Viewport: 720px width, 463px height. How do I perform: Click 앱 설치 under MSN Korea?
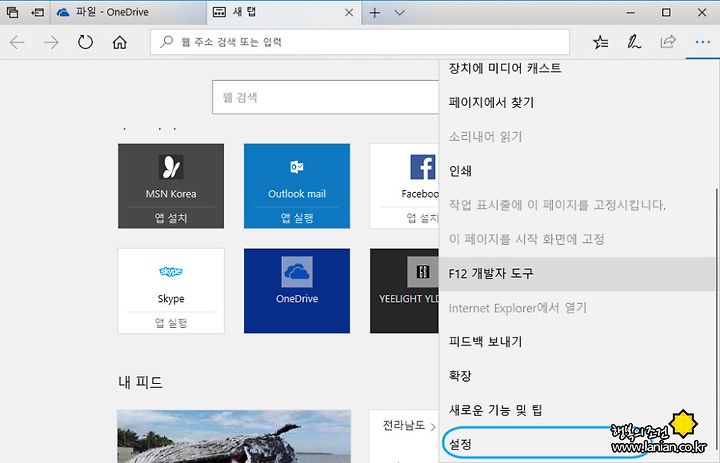[171, 218]
